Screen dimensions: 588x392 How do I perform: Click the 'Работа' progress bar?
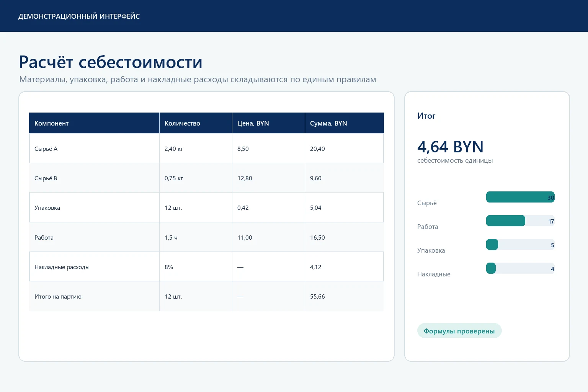520,221
